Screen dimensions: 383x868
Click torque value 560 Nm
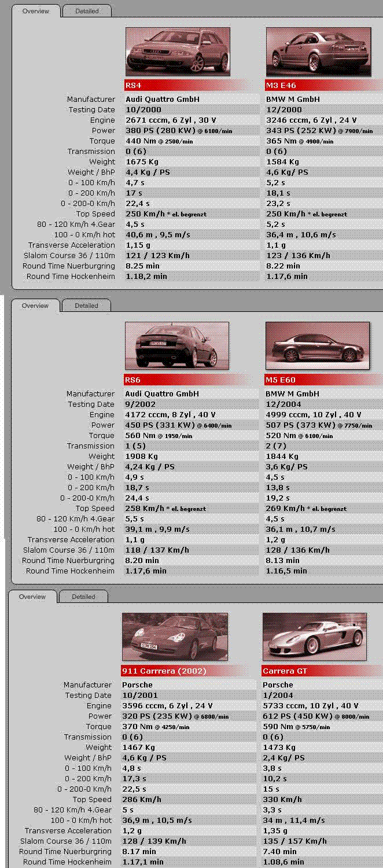click(159, 436)
